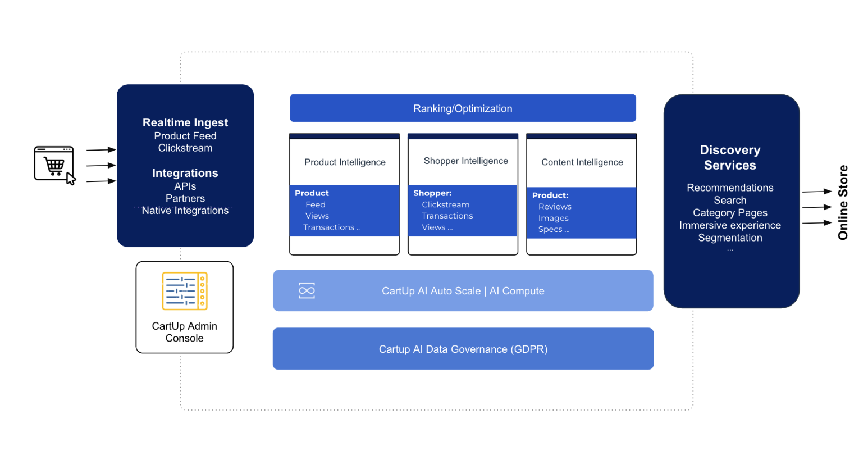Screen dimensions: 868x455
Task: Click the Shopper Intelligence heading
Action: [x=465, y=161]
